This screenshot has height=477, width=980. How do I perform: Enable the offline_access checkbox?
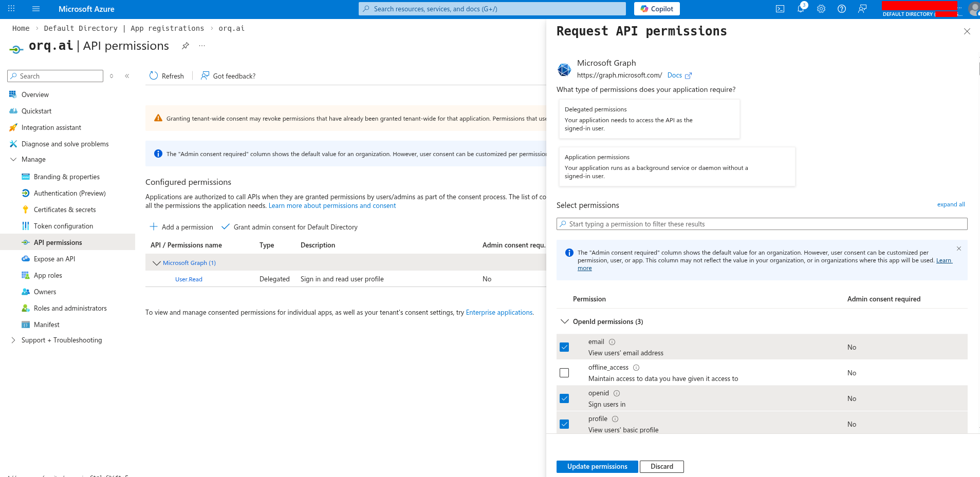coord(564,372)
